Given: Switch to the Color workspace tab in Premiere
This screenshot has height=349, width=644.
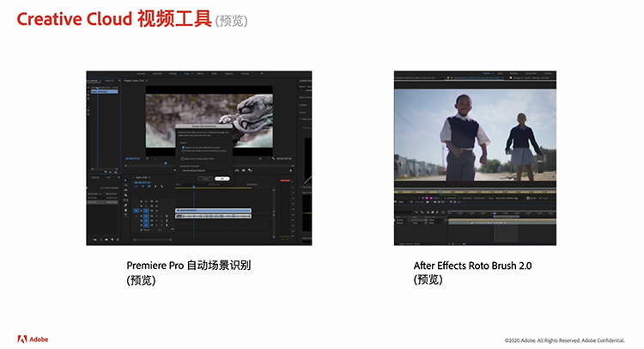Looking at the screenshot, I should (187, 74).
